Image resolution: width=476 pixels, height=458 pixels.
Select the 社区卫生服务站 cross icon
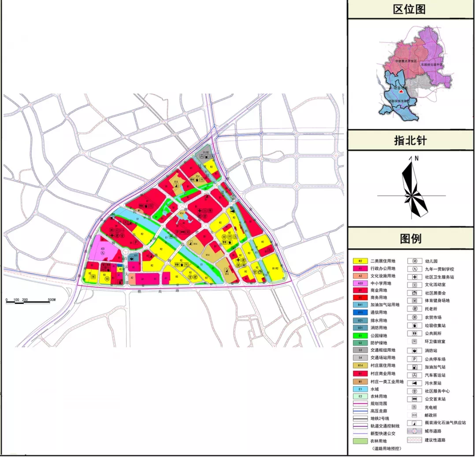click(x=415, y=277)
